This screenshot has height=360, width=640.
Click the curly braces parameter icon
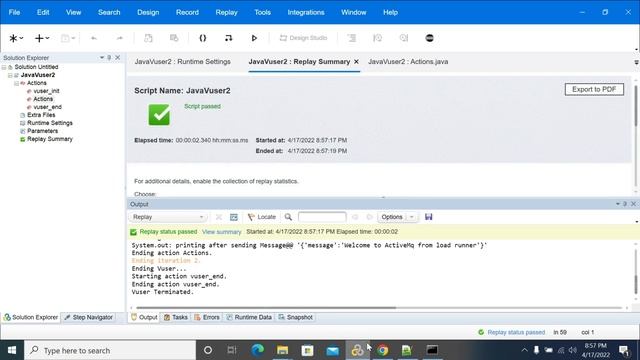tap(202, 38)
